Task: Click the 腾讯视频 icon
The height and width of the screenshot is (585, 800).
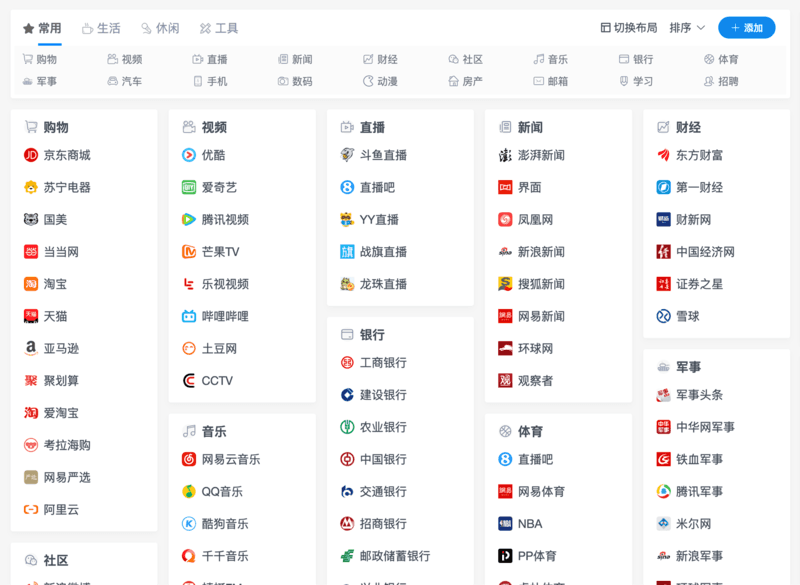Action: [189, 219]
